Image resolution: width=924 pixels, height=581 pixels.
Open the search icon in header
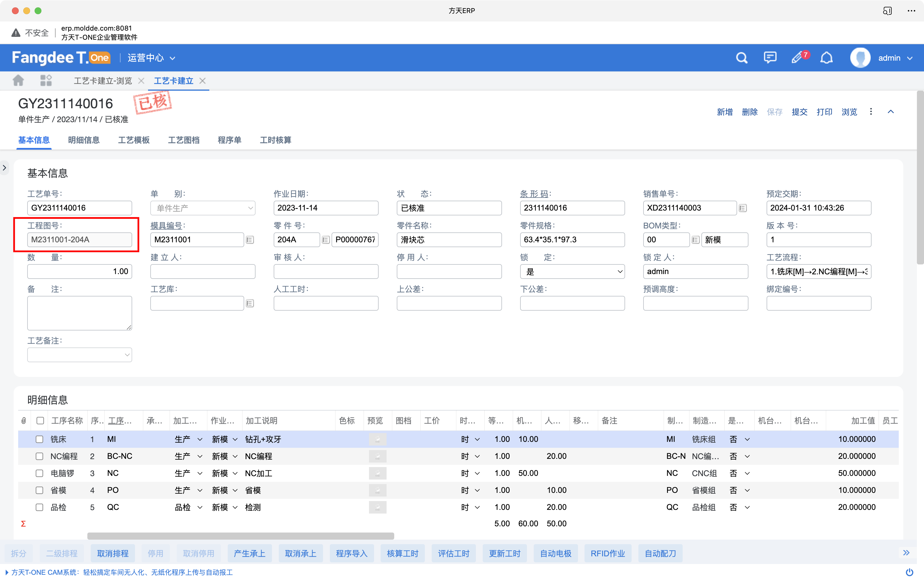(x=741, y=58)
